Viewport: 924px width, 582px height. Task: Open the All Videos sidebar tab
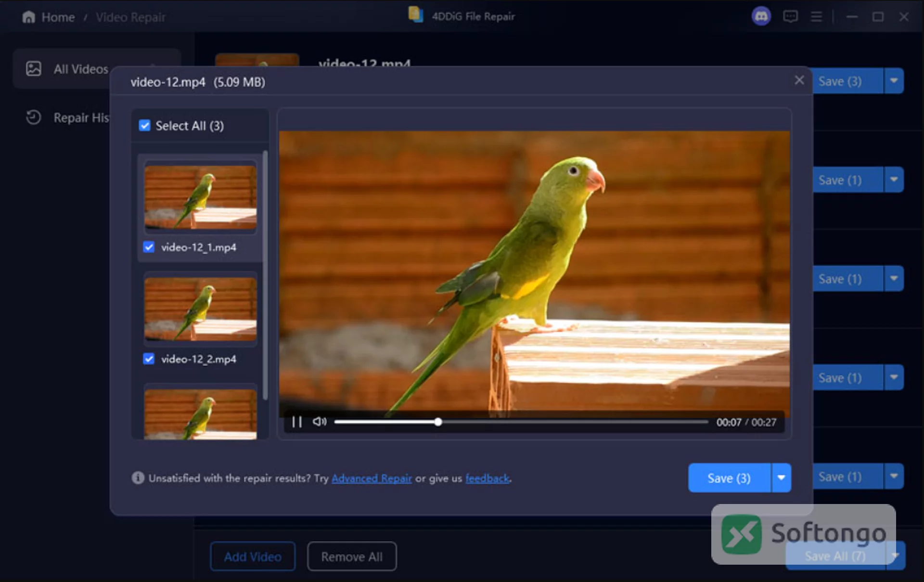[96, 69]
